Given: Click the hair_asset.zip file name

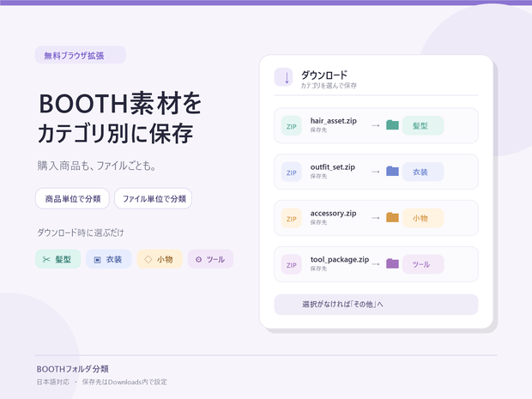Looking at the screenshot, I should click(333, 121).
